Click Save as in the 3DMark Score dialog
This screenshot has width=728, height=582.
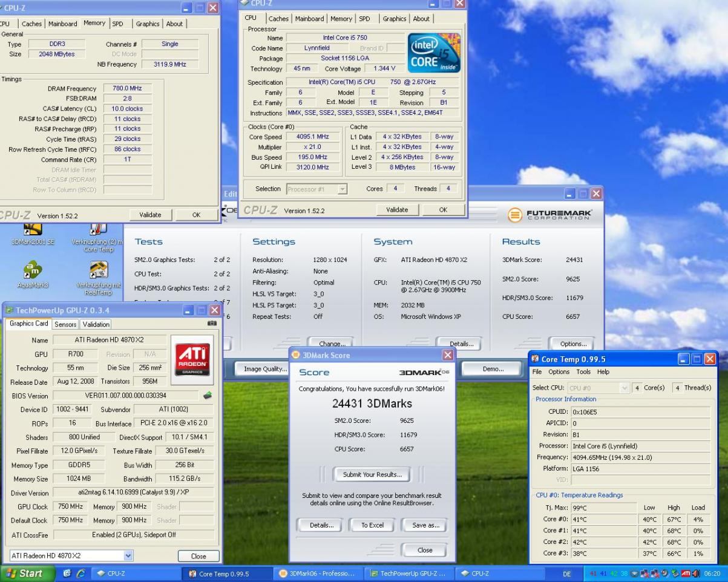tap(425, 525)
